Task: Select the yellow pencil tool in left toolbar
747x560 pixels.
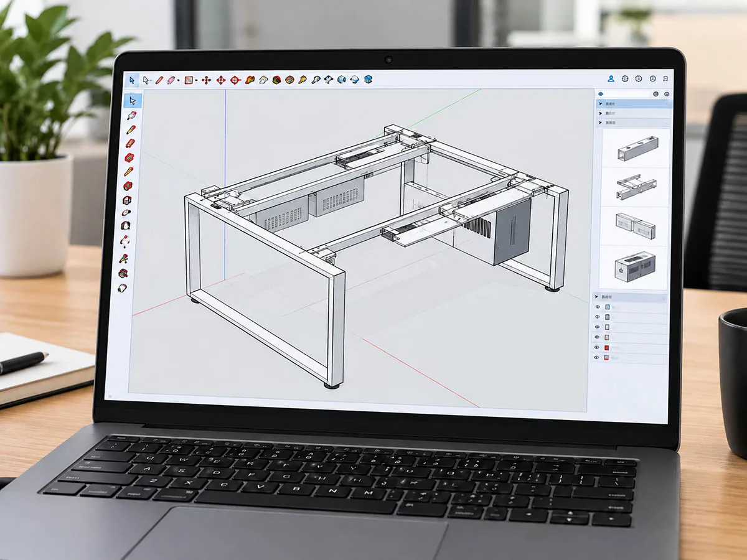Action: (x=129, y=171)
